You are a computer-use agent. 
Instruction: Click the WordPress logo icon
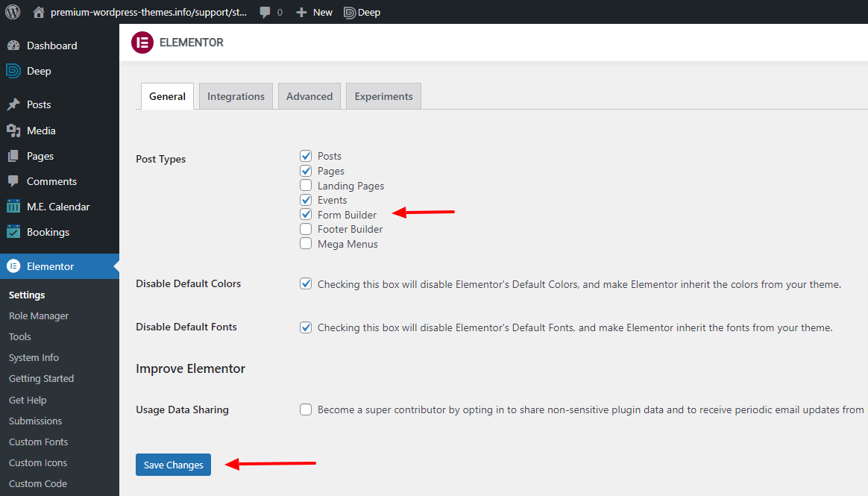pyautogui.click(x=13, y=12)
